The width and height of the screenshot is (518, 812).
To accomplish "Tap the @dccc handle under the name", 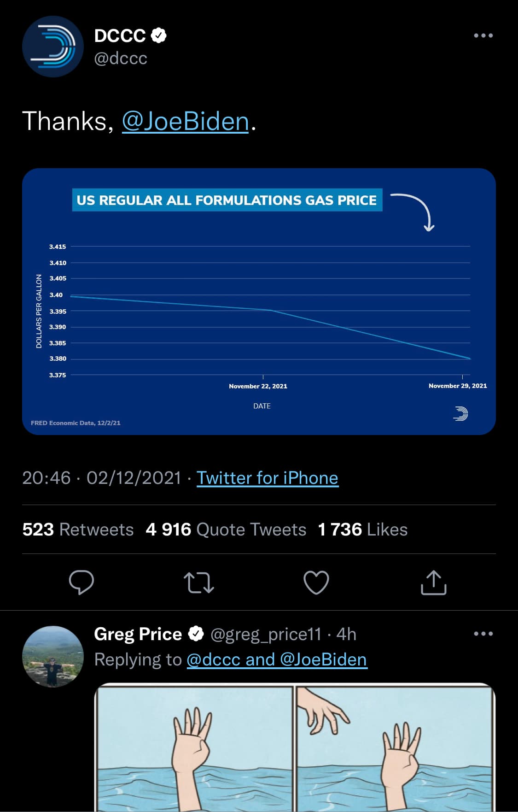I will pos(121,59).
